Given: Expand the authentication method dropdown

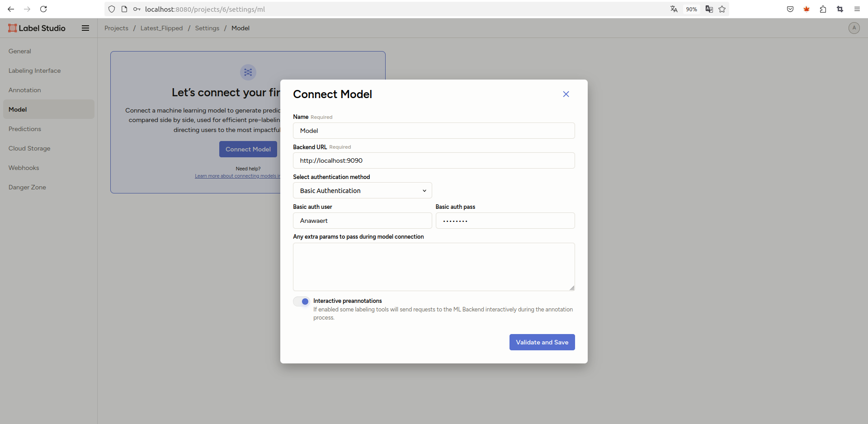Looking at the screenshot, I should point(362,191).
